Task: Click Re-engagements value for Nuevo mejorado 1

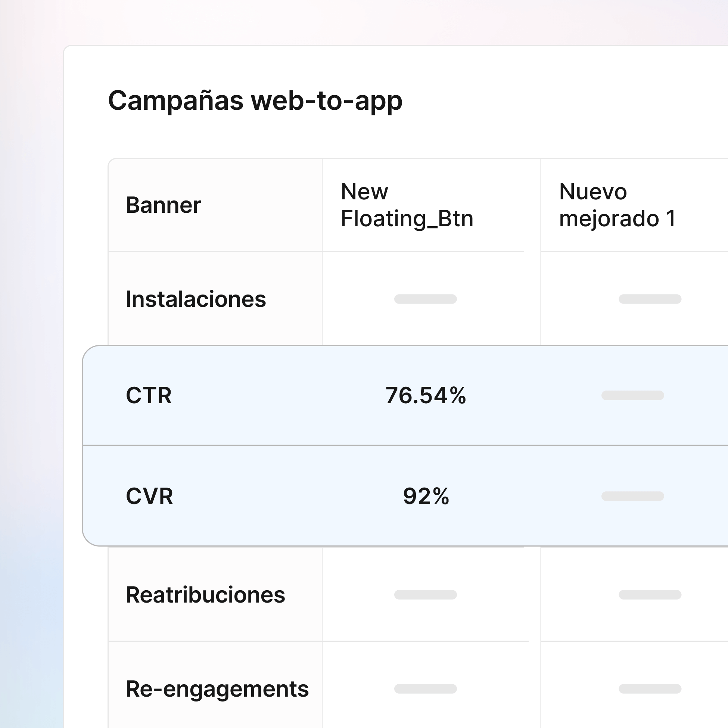Action: tap(650, 689)
